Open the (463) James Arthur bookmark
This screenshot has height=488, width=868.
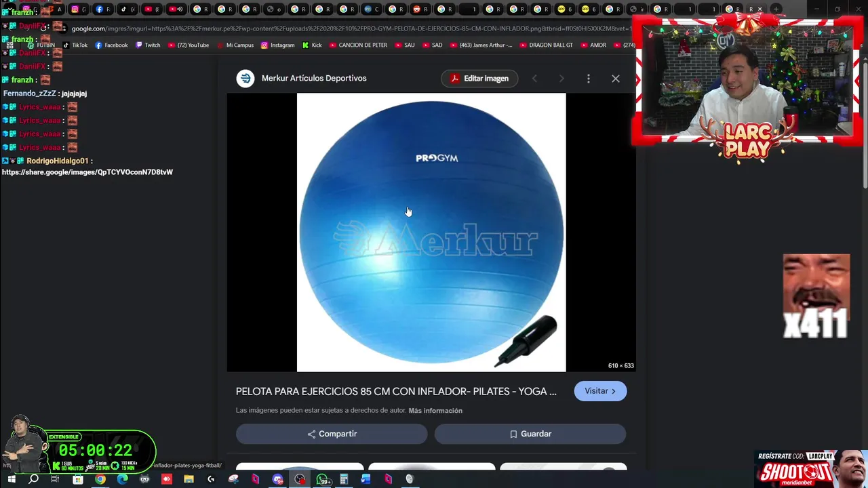481,45
